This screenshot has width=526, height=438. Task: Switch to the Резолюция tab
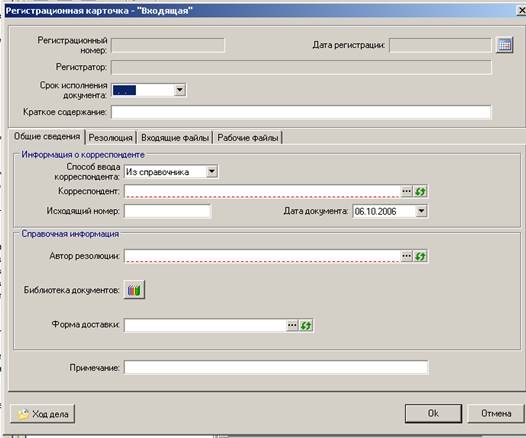(x=111, y=138)
